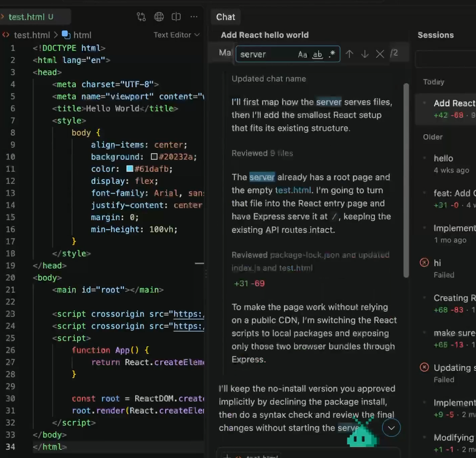Expand 'Reviewed package-lock.json and updated' entry
Viewport: 476px width, 458px height.
[310, 261]
